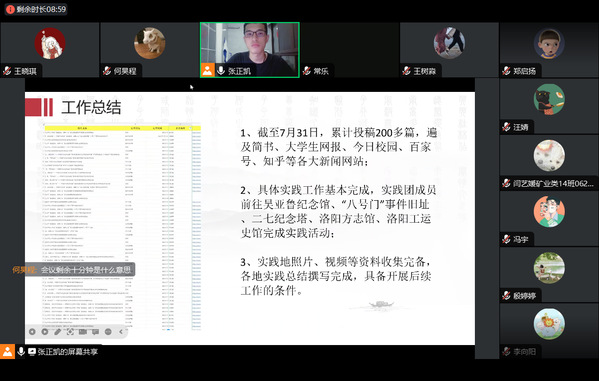The height and width of the screenshot is (381, 599).
Task: Click the screen share icon at bottom bar
Action: coord(32,352)
